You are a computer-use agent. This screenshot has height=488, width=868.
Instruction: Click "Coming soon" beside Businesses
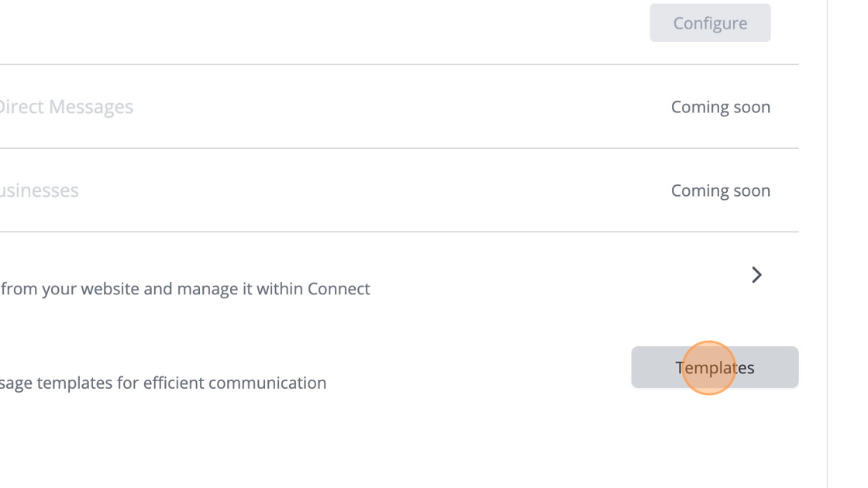point(720,191)
